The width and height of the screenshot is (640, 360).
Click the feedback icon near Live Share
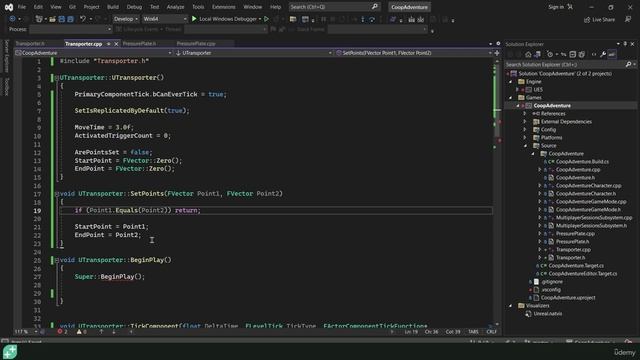tap(628, 19)
